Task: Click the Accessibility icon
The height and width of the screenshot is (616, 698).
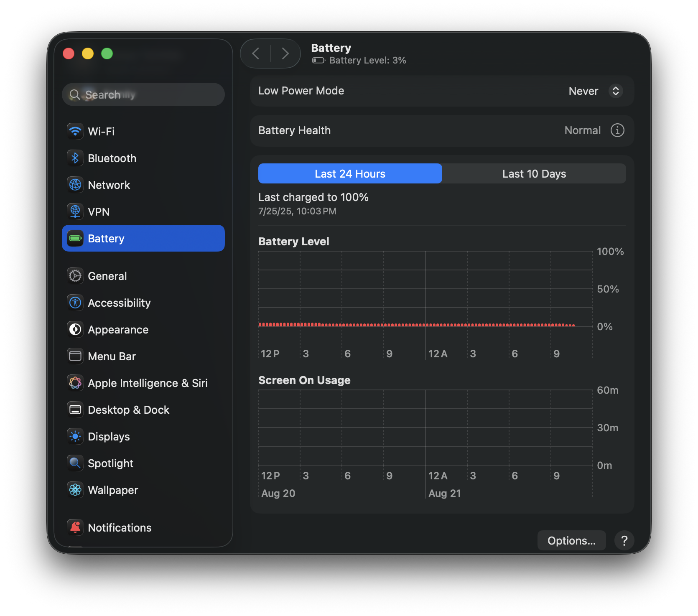Action: point(75,303)
